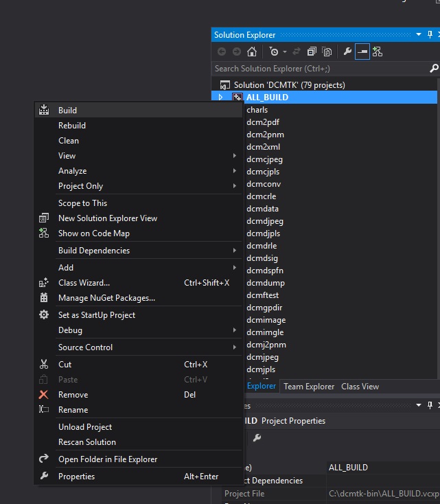Choose Set as StartUp Project
The image size is (440, 504).
[x=138, y=315]
